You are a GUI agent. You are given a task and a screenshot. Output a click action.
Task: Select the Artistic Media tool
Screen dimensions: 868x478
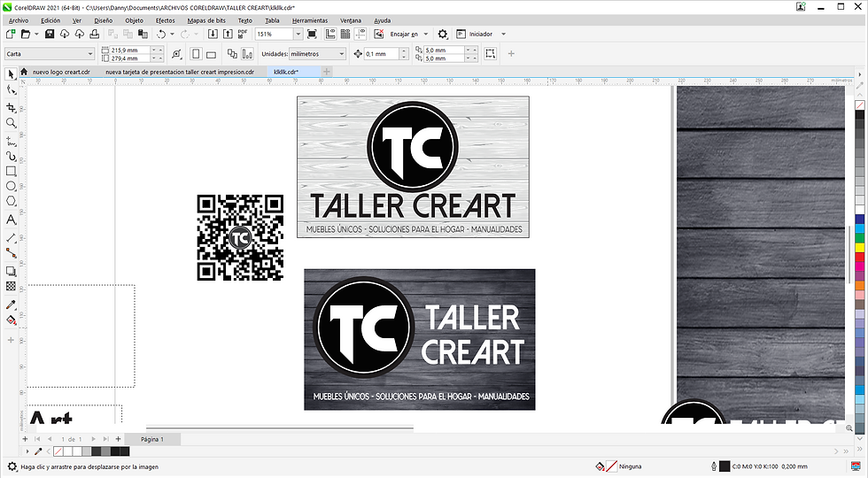point(11,157)
